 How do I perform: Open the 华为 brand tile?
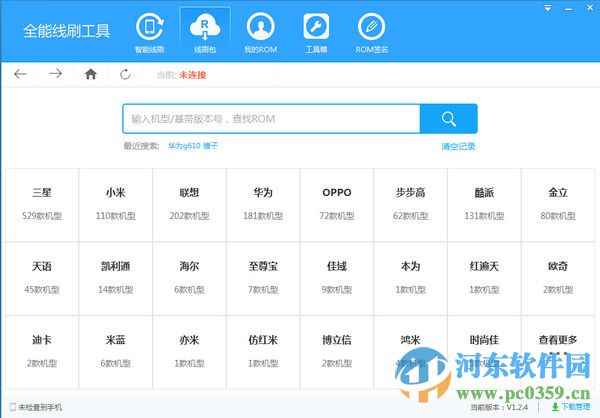pos(263,205)
